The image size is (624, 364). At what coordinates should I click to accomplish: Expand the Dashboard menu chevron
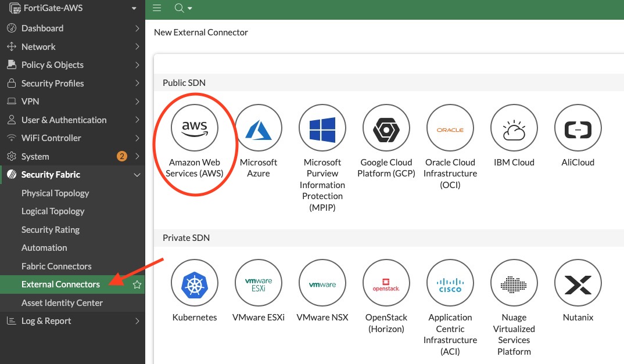point(137,28)
